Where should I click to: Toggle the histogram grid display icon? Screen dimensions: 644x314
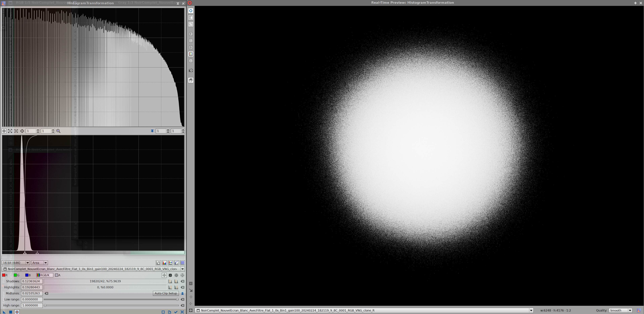coord(183,263)
